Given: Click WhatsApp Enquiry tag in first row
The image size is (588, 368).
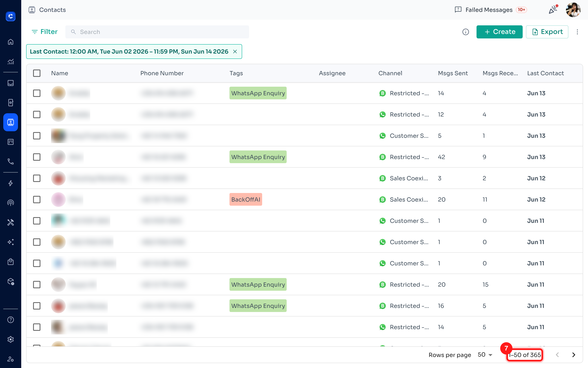Looking at the screenshot, I should tap(258, 93).
